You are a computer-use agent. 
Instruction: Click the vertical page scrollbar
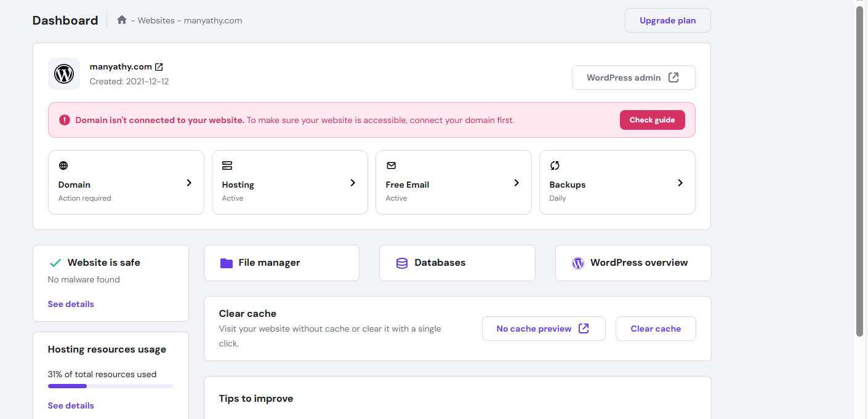pos(860,172)
